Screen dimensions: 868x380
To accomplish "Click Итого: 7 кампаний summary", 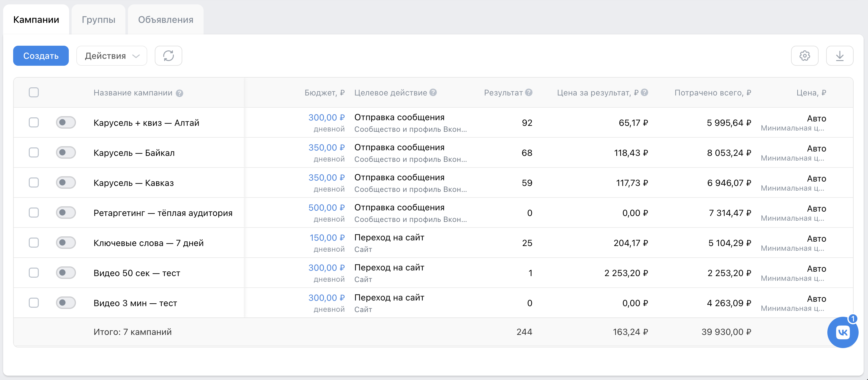I will tap(133, 332).
